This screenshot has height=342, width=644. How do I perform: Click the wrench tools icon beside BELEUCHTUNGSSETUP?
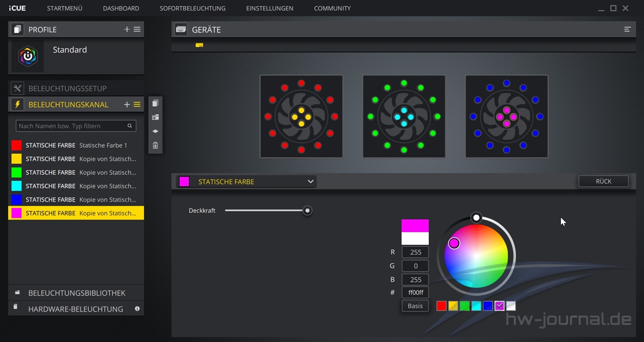click(x=17, y=88)
